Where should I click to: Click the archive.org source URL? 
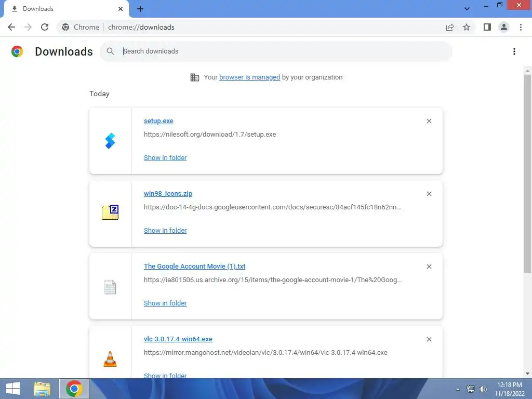(272, 280)
